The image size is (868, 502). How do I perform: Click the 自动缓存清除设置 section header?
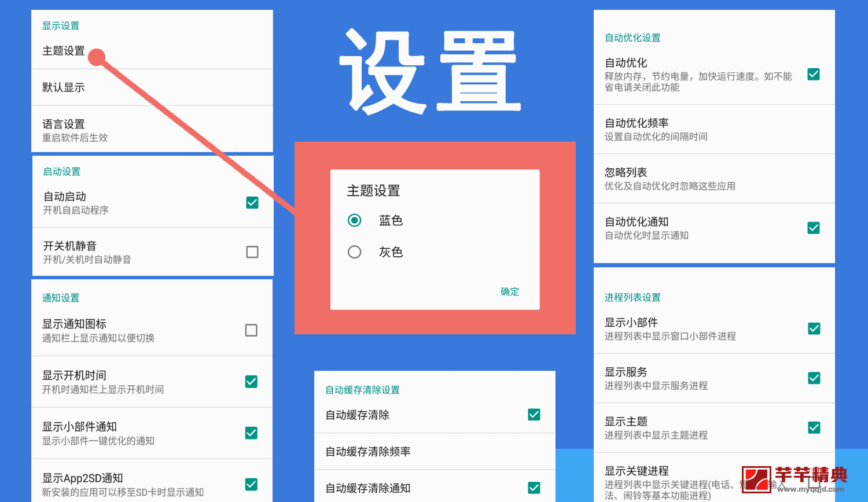tap(363, 390)
